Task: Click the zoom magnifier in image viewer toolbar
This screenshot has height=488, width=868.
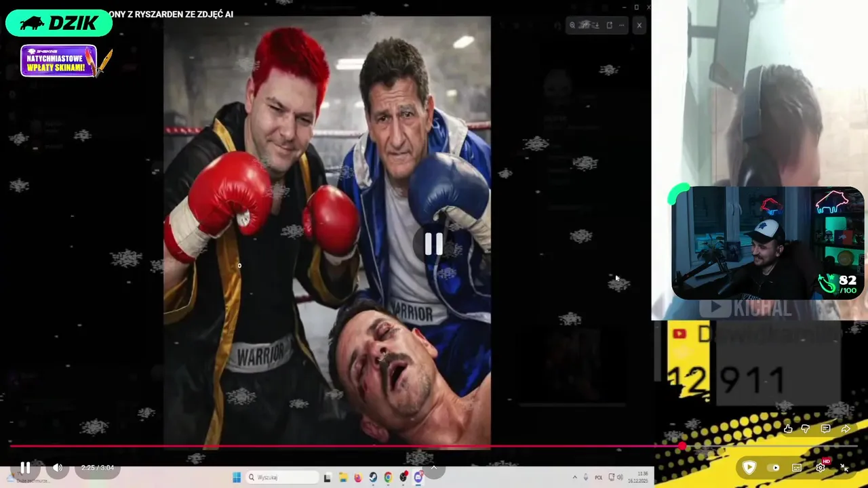Action: (572, 25)
